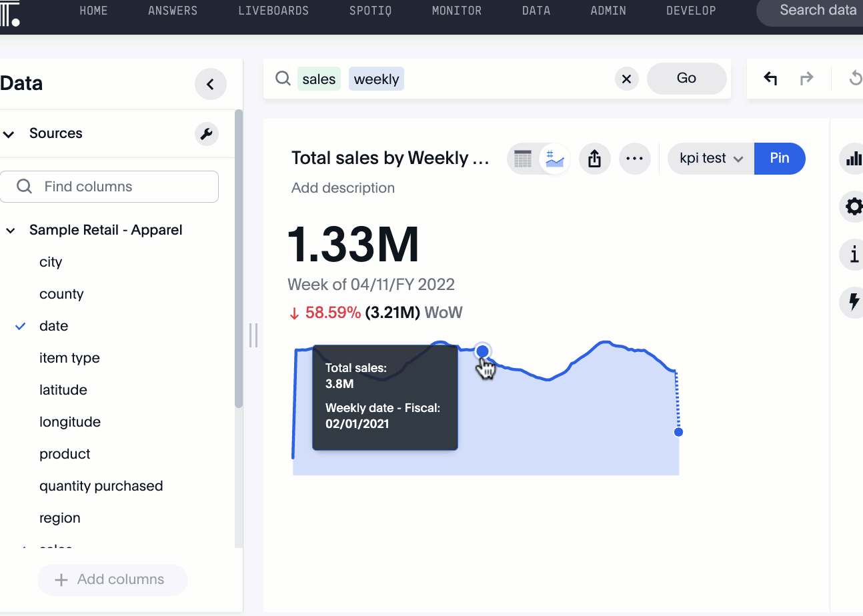Switch to table view
The width and height of the screenshot is (863, 616).
[x=524, y=159]
